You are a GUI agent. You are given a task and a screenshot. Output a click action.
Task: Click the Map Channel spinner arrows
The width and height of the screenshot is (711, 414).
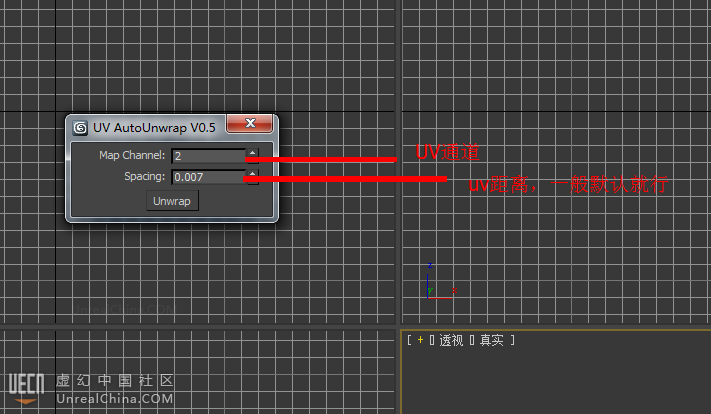(x=252, y=156)
